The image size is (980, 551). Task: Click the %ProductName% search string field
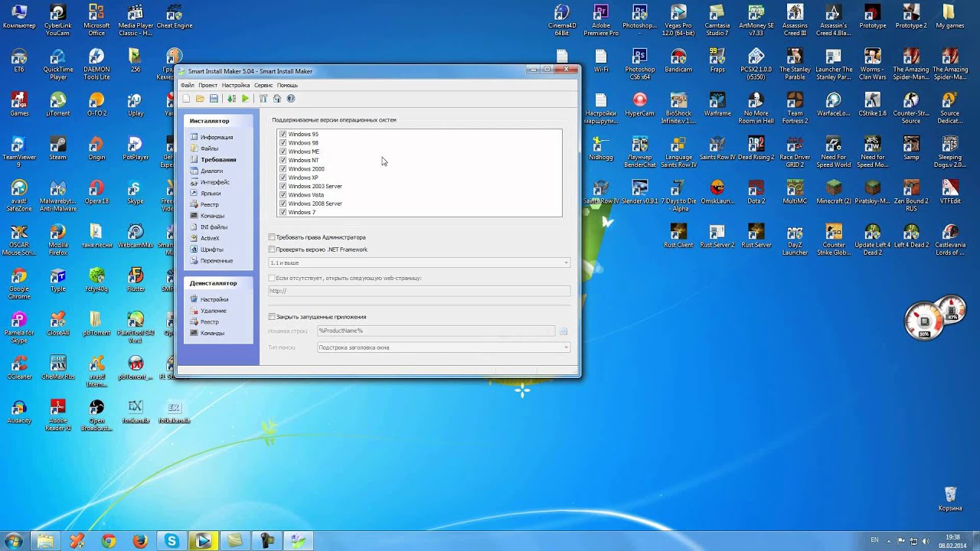coord(436,331)
